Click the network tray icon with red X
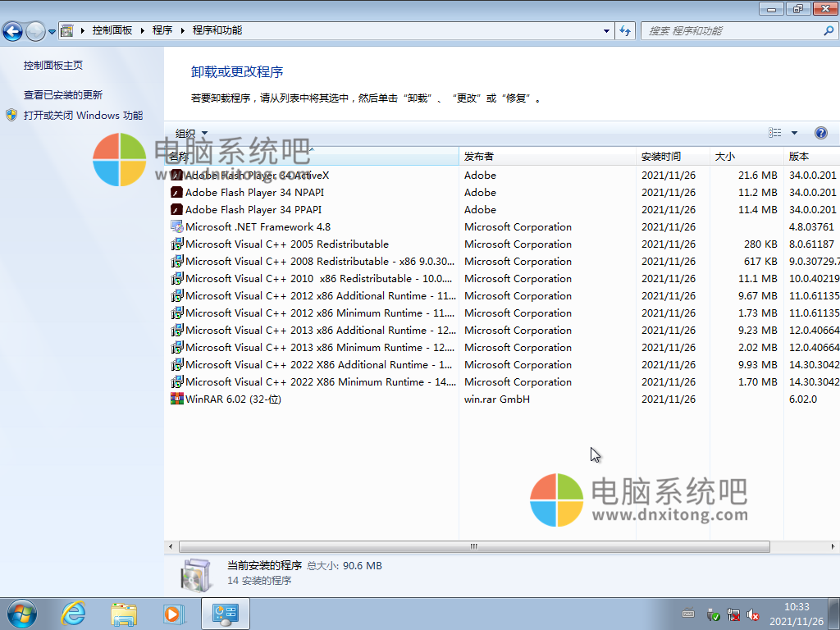Image resolution: width=840 pixels, height=630 pixels. tap(733, 614)
